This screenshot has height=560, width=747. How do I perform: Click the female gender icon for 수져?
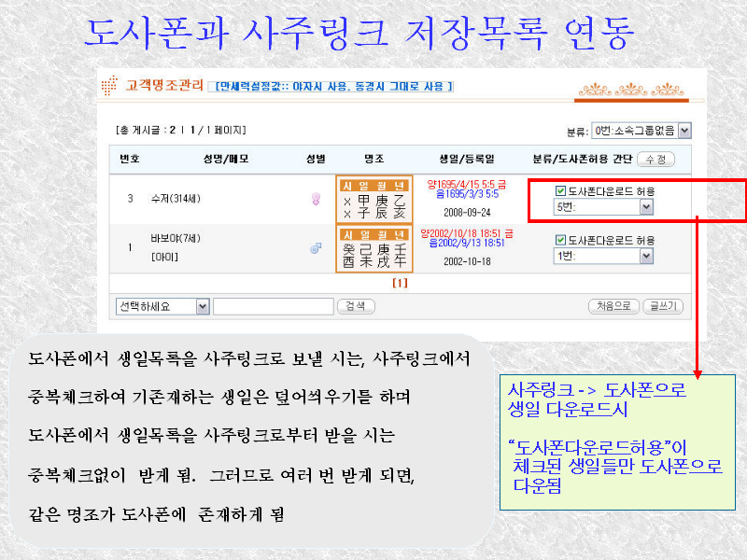tap(316, 199)
